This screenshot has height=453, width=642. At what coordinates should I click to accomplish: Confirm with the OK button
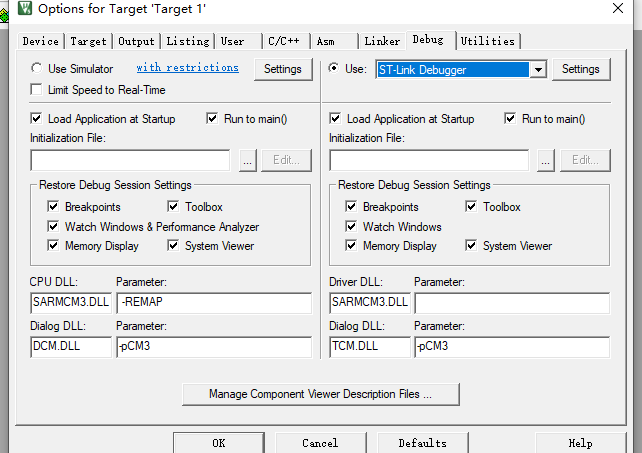pos(219,443)
